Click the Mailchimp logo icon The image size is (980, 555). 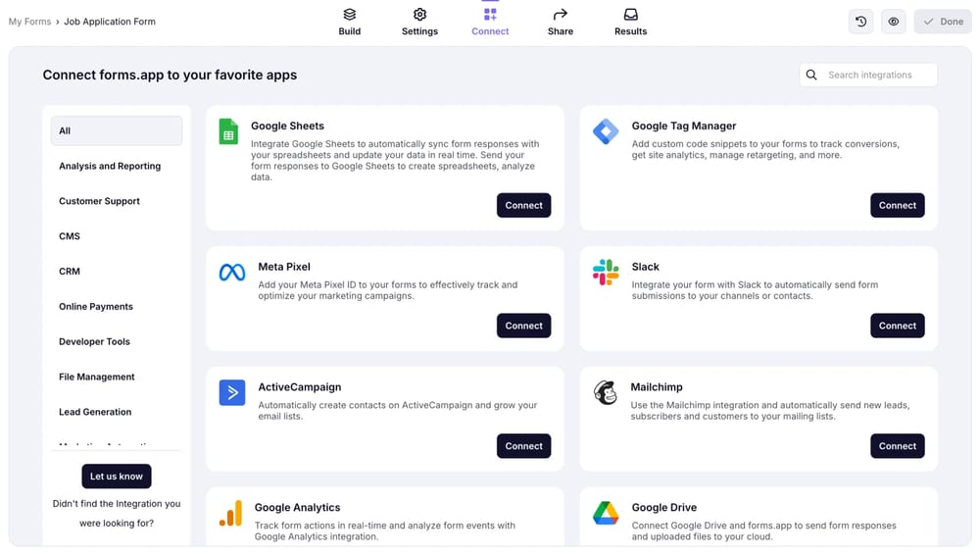point(606,393)
